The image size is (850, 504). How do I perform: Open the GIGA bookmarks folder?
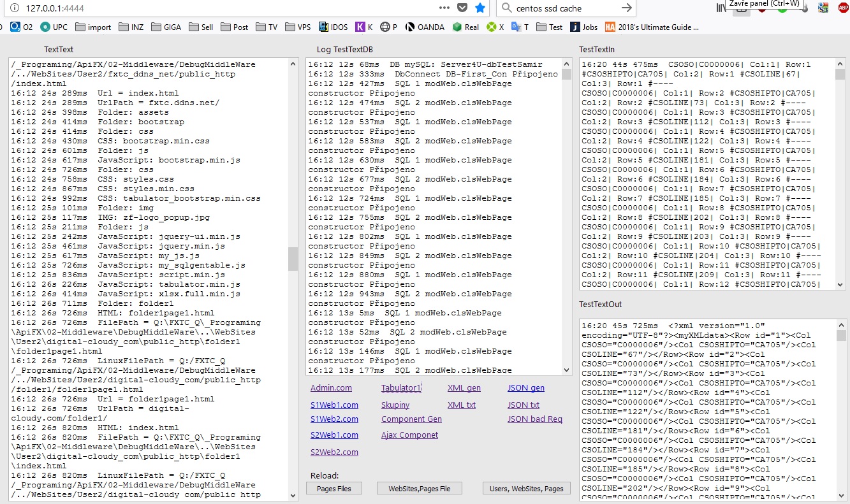pos(166,27)
